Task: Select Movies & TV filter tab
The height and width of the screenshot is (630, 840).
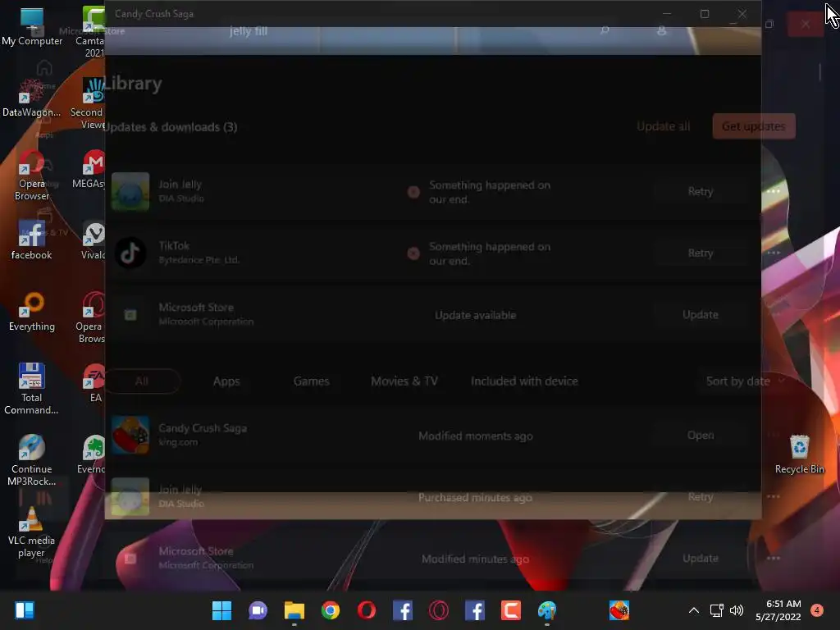Action: 404,381
